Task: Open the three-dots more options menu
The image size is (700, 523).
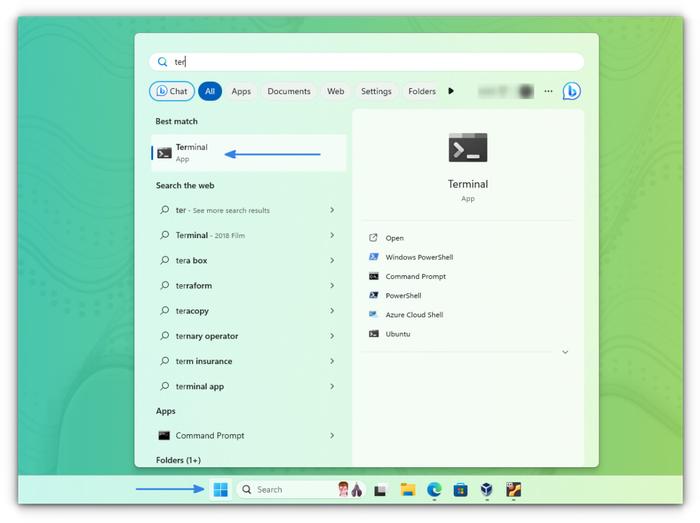Action: click(548, 91)
